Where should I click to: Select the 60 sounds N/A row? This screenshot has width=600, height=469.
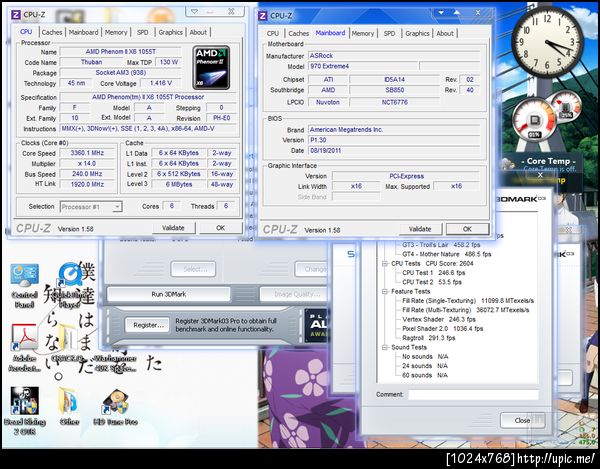pos(425,376)
